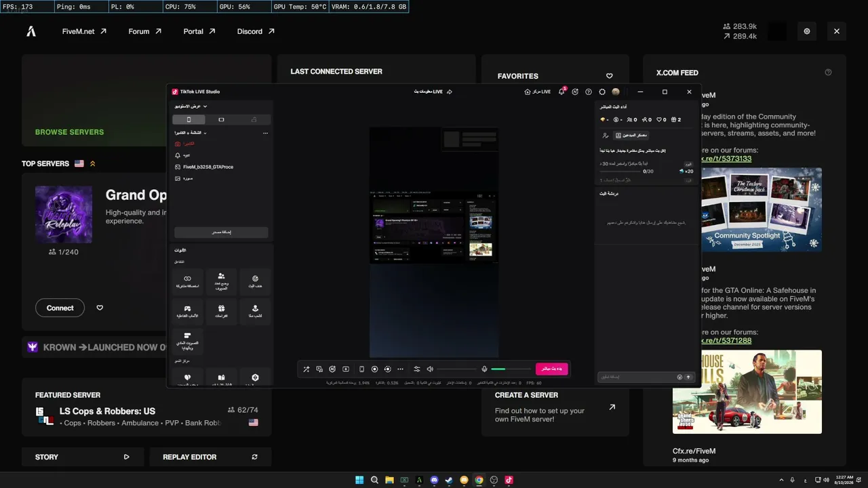Refresh the Replay Editor
This screenshot has height=488, width=868.
click(x=254, y=457)
